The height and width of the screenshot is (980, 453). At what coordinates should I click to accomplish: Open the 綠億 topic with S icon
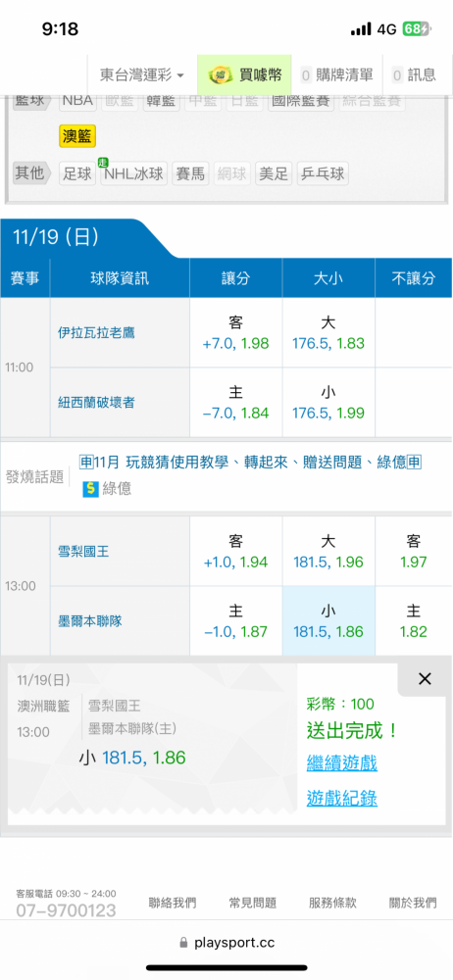point(107,489)
